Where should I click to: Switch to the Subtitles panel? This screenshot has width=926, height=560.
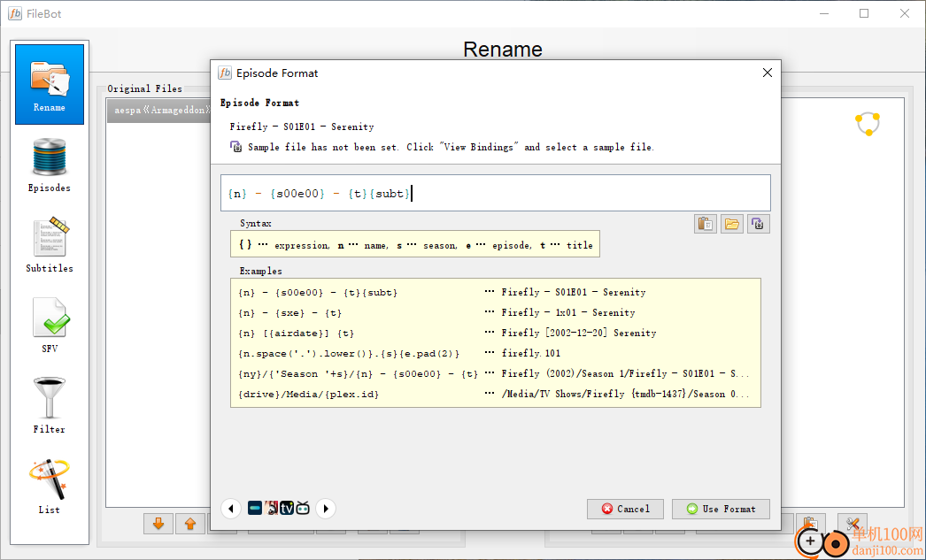click(x=50, y=245)
